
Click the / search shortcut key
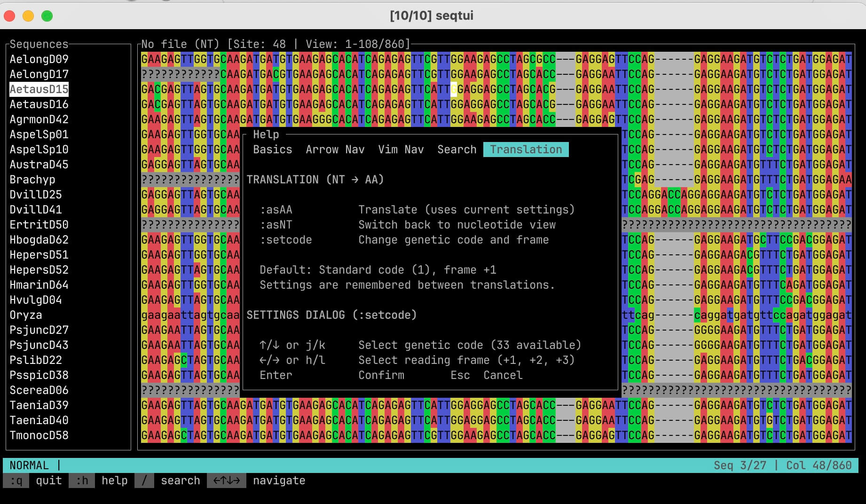point(144,480)
